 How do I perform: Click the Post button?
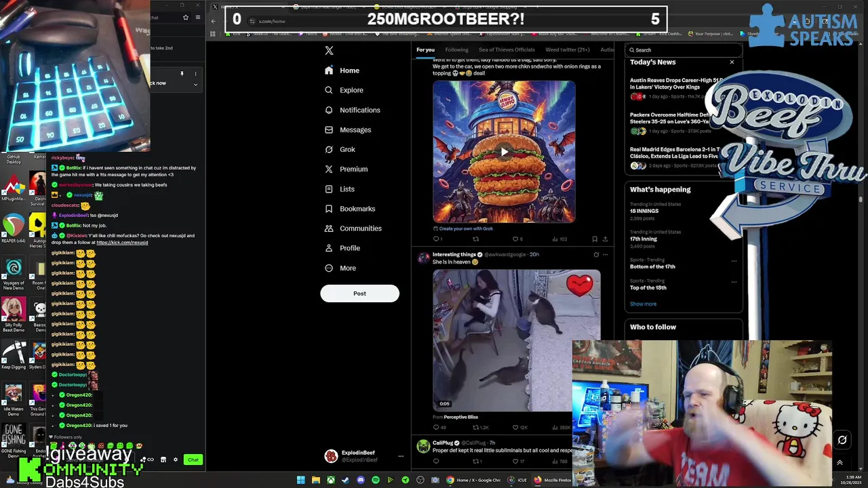click(359, 293)
